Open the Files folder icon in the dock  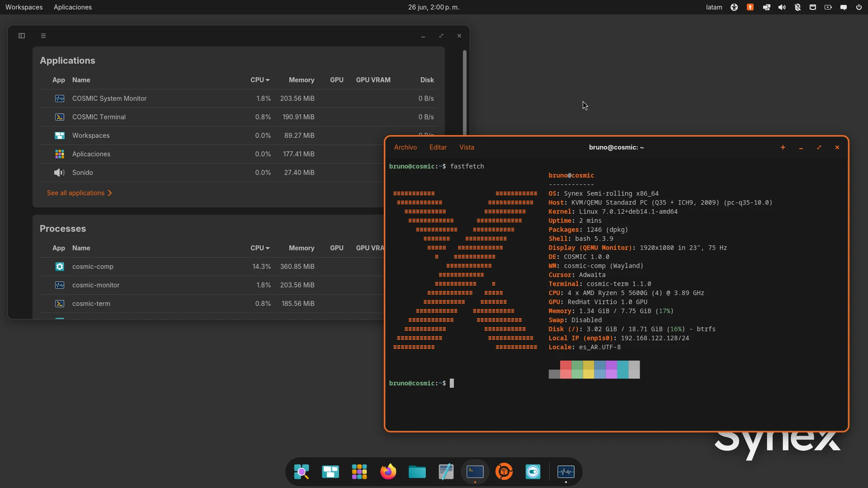(417, 472)
